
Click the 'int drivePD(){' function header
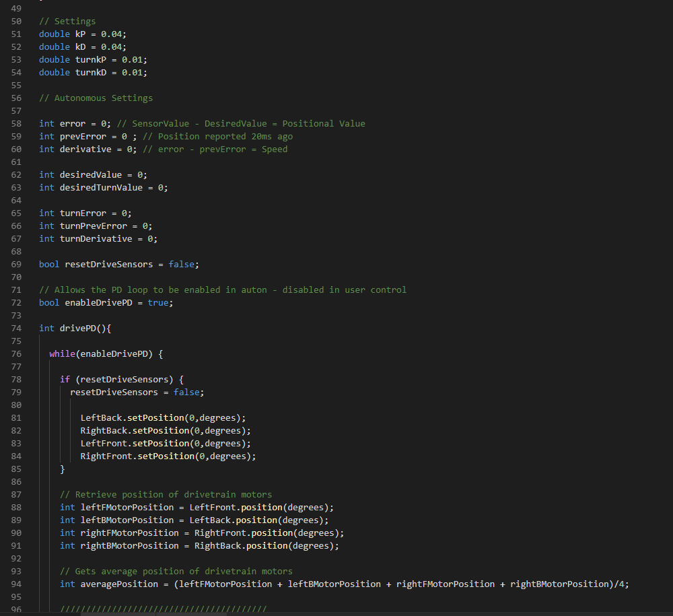coord(75,329)
